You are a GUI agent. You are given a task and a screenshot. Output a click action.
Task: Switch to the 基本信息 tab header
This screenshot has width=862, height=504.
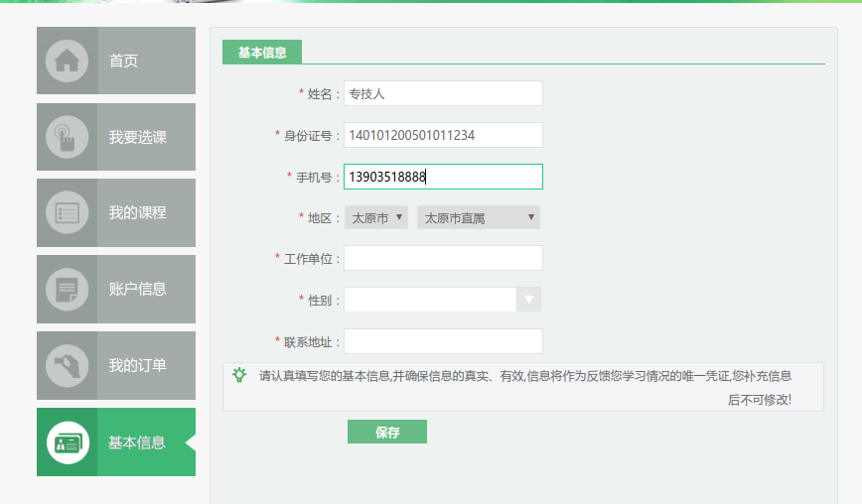[262, 53]
